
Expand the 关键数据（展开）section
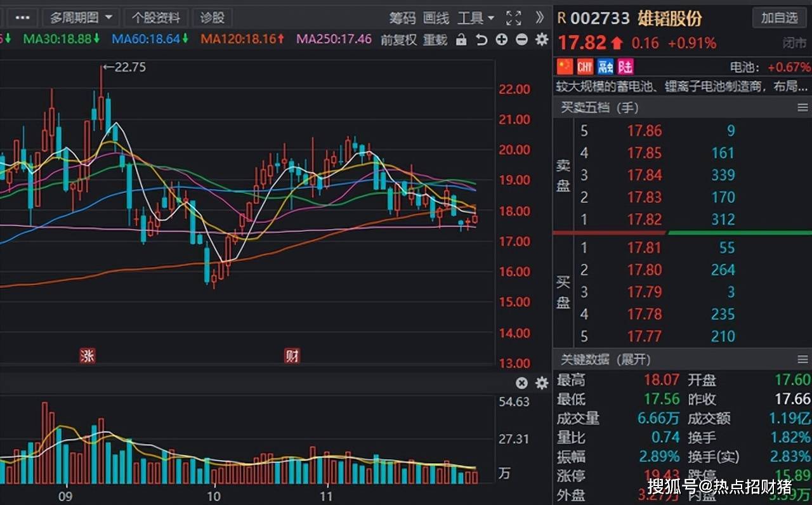tap(606, 360)
